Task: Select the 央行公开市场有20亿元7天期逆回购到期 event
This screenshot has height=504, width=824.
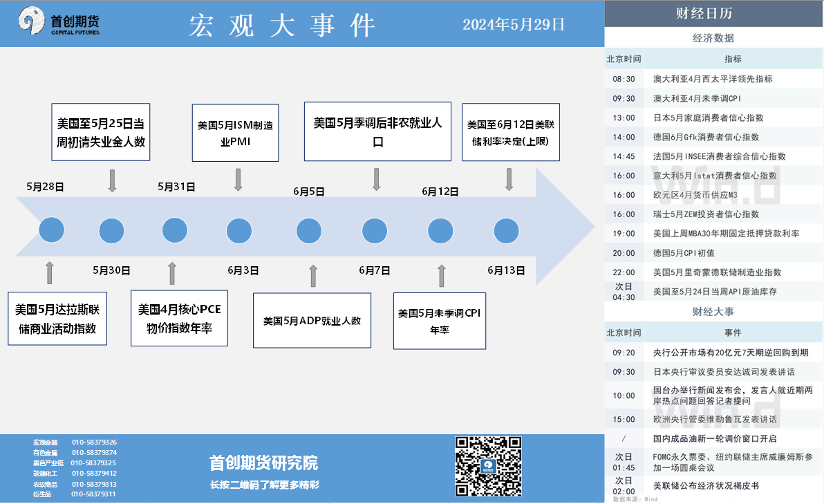Action: pyautogui.click(x=714, y=353)
